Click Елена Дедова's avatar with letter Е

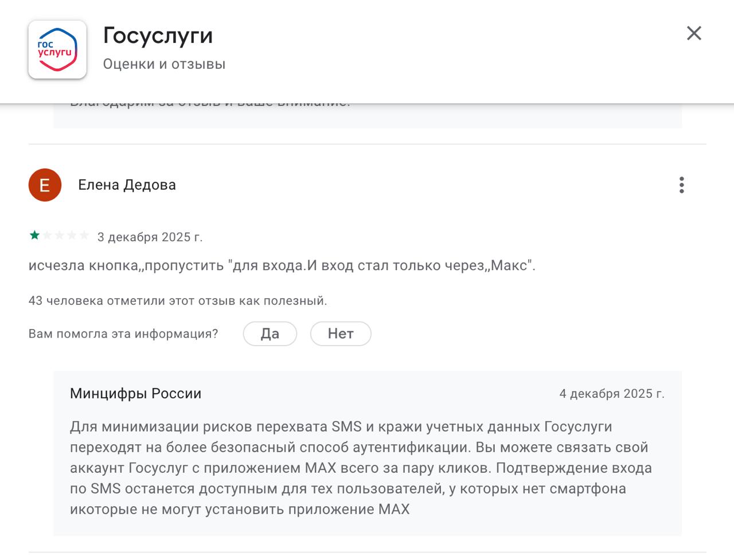44,185
